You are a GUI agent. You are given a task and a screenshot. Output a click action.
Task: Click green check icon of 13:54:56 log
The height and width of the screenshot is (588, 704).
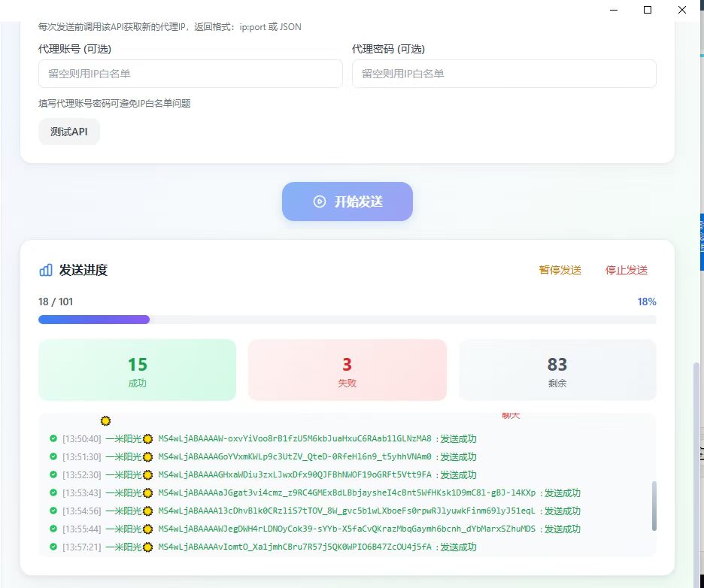point(53,511)
